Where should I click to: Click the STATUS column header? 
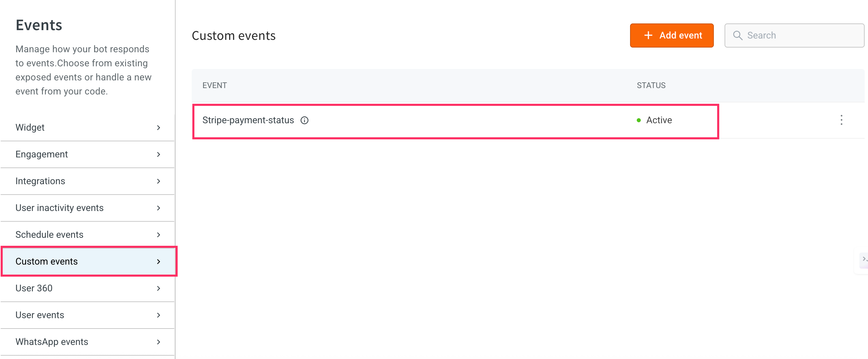click(651, 85)
